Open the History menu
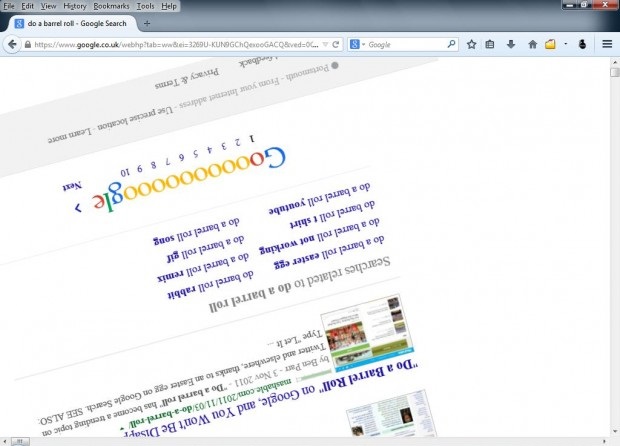620x446 pixels. click(75, 6)
